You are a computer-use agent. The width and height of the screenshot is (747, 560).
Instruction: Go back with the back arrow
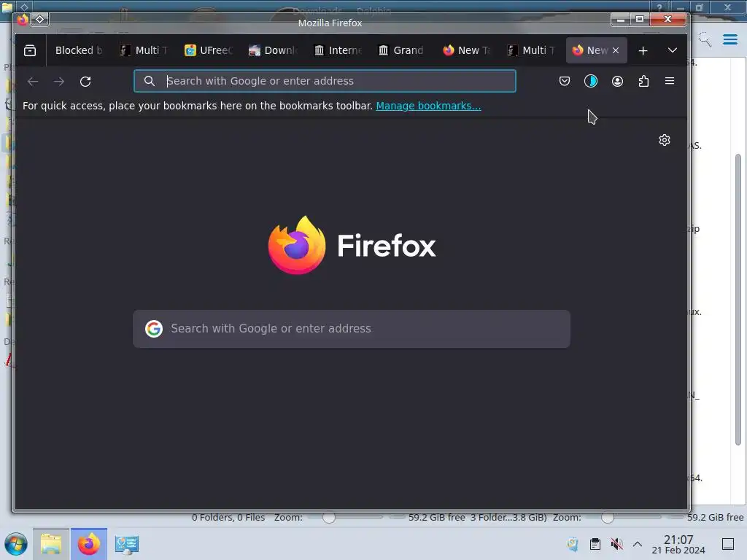(x=32, y=82)
